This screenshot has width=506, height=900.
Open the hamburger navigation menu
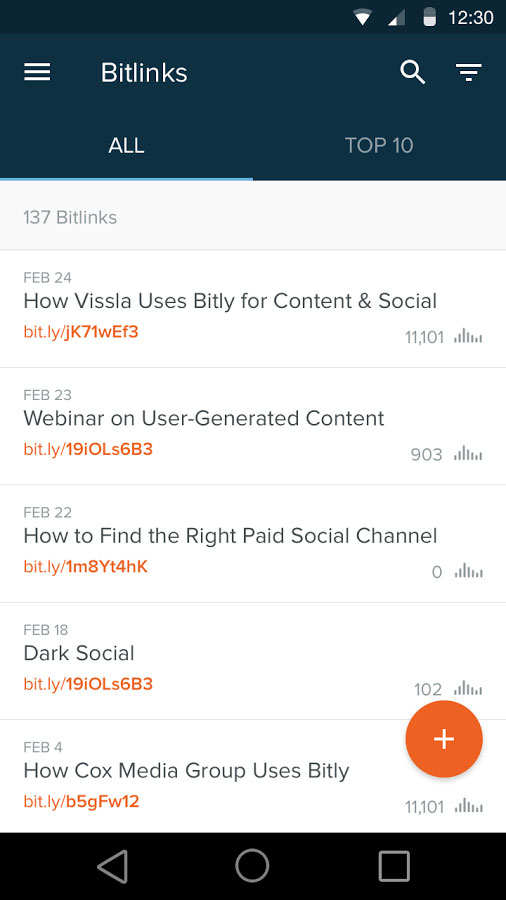click(37, 72)
